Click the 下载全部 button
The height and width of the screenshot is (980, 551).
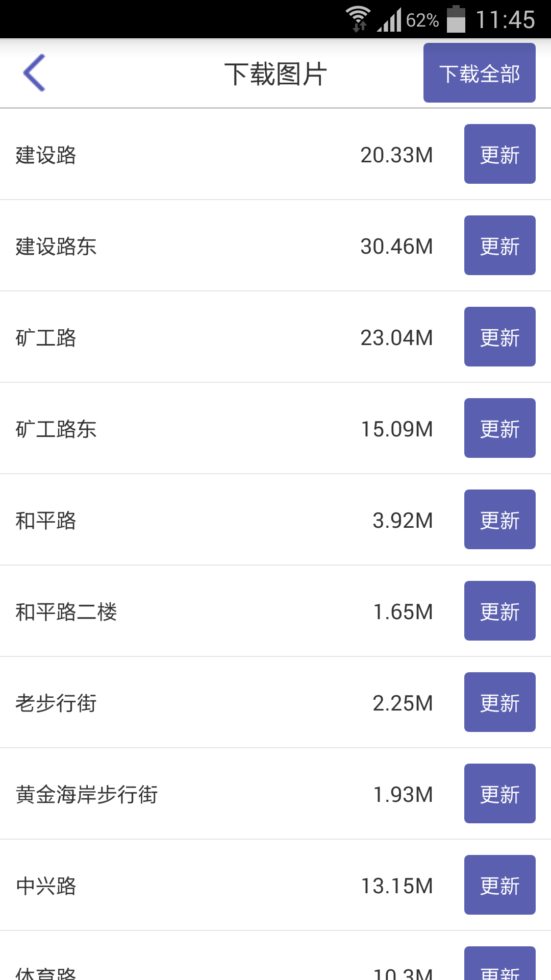click(479, 73)
